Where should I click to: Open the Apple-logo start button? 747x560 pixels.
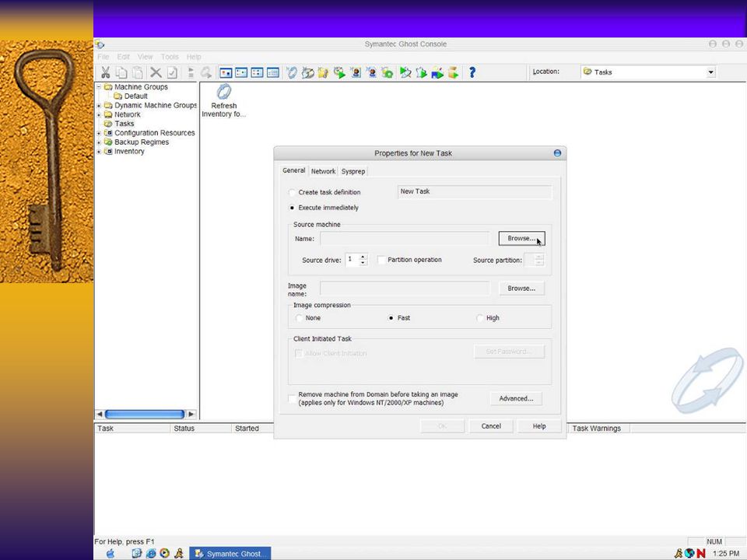(x=110, y=553)
